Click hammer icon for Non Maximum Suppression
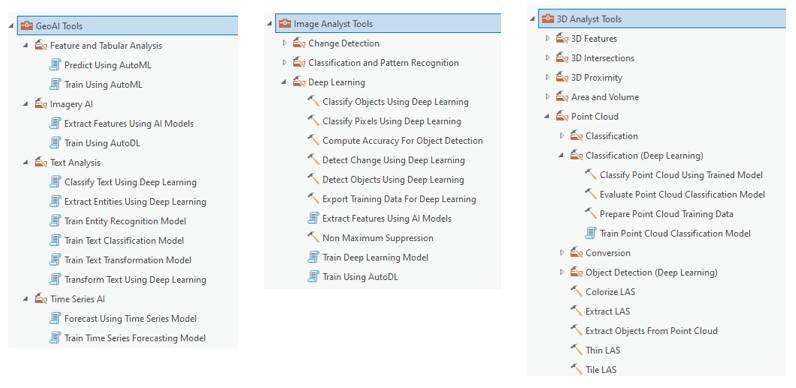The width and height of the screenshot is (796, 388). (313, 238)
